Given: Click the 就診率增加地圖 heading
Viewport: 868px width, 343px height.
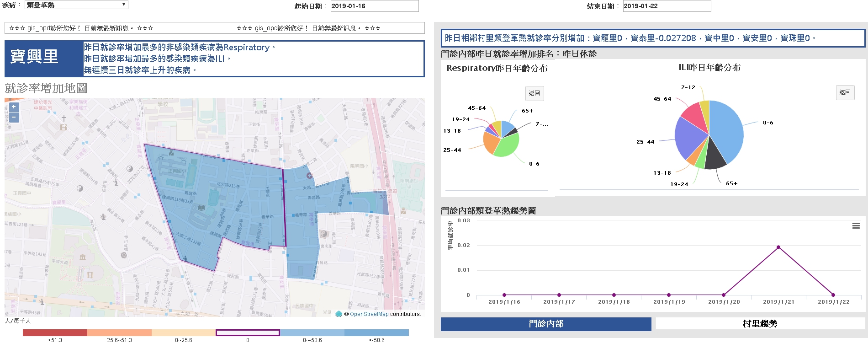Looking at the screenshot, I should pos(46,88).
